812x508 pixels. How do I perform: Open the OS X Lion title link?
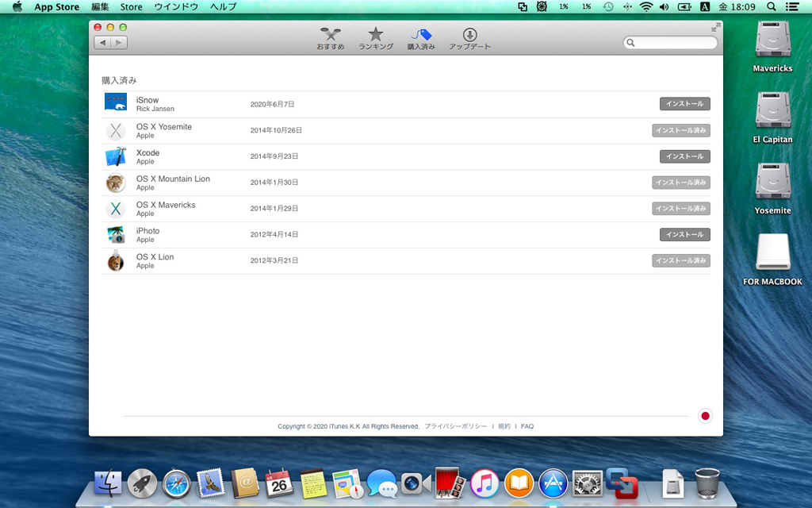155,256
